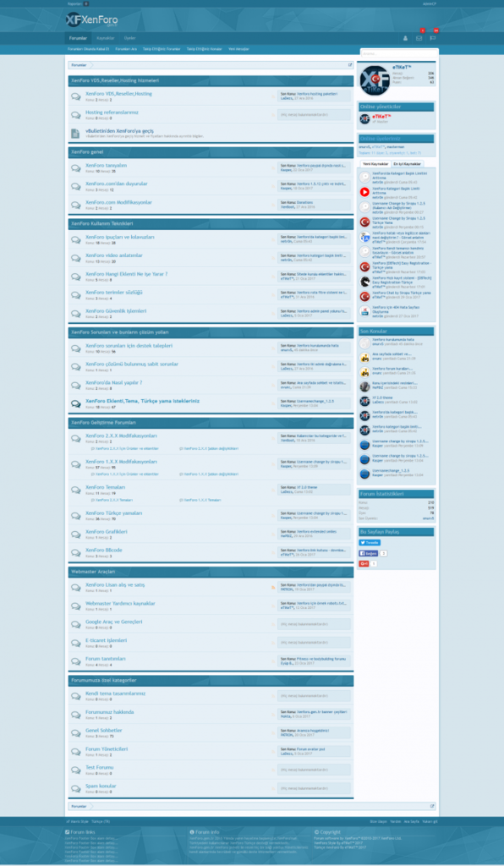The image size is (504, 866).
Task: Click speech bubble icon beside XenForo tanıyalım
Action: click(75, 168)
